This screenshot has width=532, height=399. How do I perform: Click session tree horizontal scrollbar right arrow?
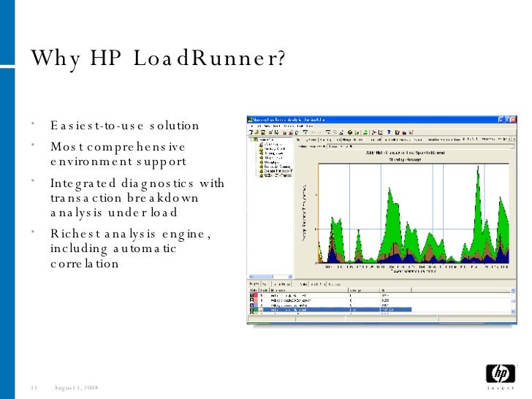(290, 276)
